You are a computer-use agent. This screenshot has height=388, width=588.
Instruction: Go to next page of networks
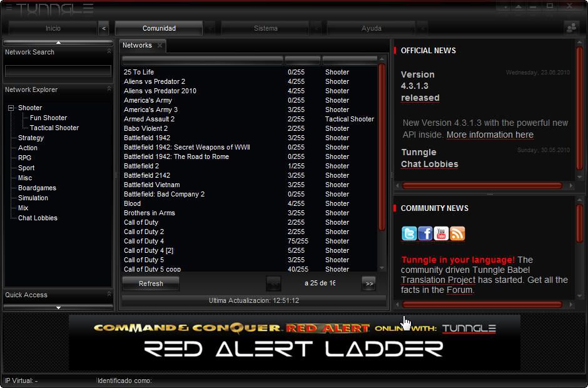coord(369,283)
